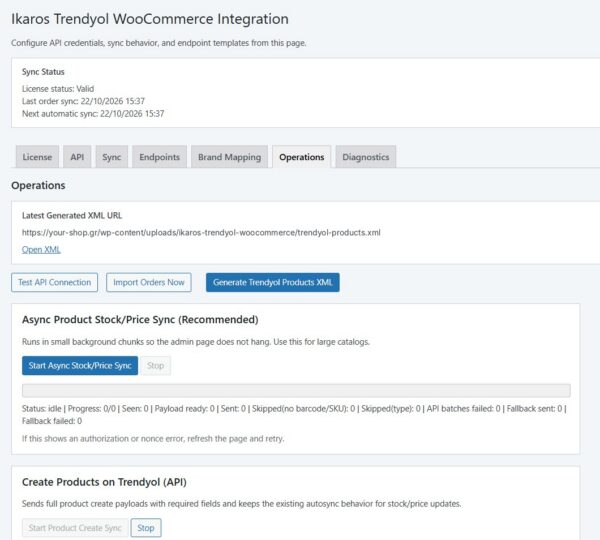Click the Ikaros Trendyol WooCommerce Integration title
600x540 pixels.
(150, 19)
